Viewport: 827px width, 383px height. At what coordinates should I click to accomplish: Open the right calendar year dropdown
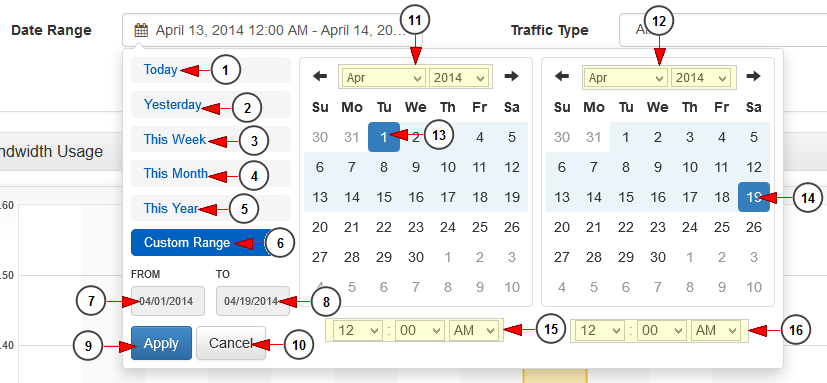pos(700,78)
